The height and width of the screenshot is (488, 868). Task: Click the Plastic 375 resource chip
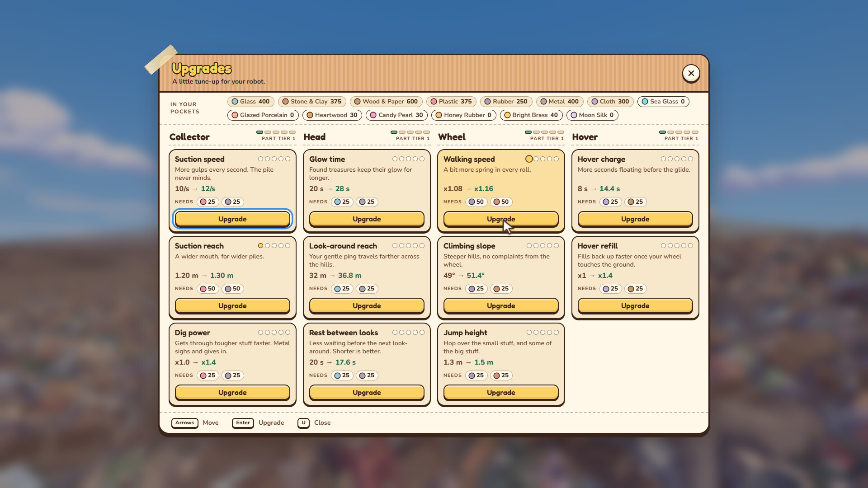point(451,101)
